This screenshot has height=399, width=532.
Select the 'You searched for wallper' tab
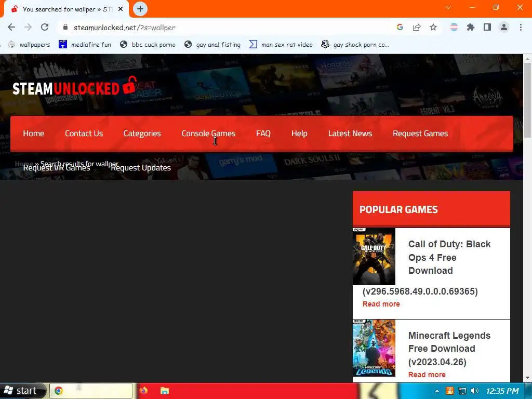[x=66, y=9]
